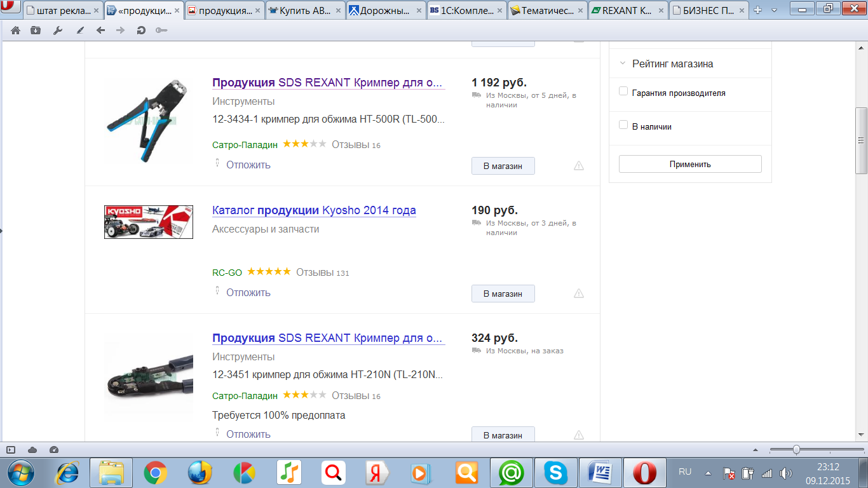Open the Opera menu button
The height and width of the screenshot is (488, 868).
click(10, 8)
